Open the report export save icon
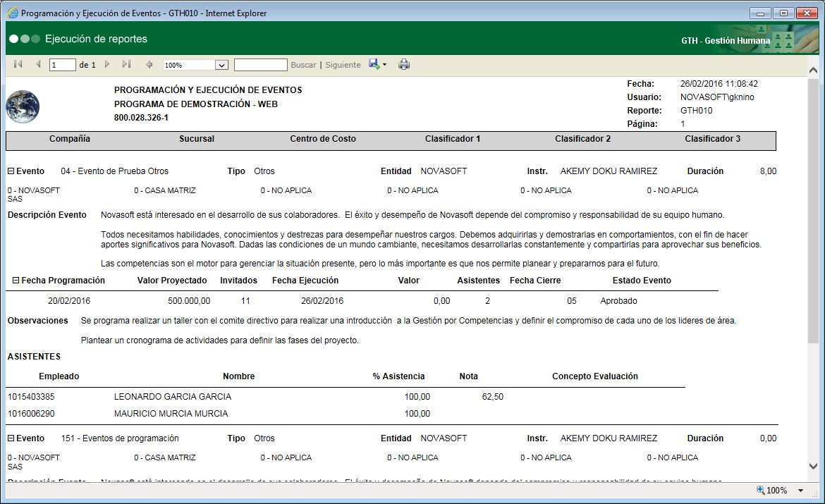This screenshot has width=825, height=504. (373, 64)
